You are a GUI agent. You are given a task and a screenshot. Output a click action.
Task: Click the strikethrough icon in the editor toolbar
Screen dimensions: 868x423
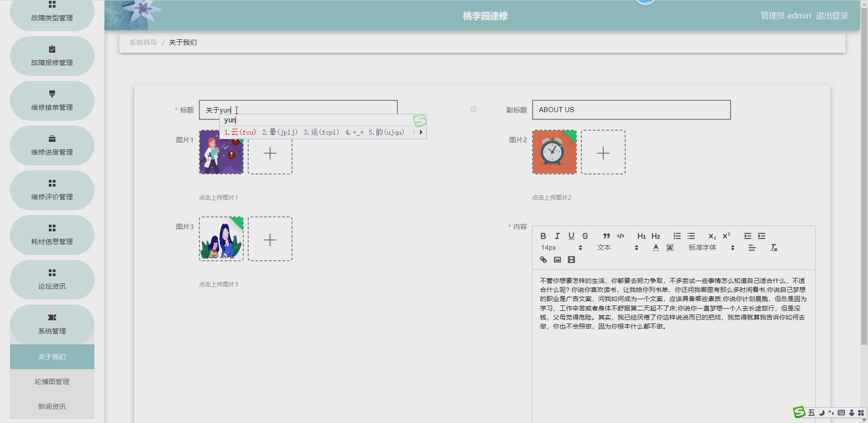[585, 235]
